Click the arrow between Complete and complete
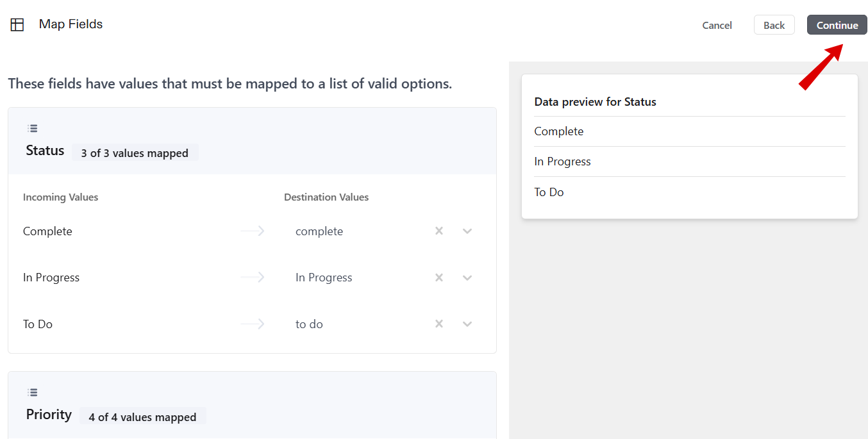The width and height of the screenshot is (868, 439). tap(252, 231)
